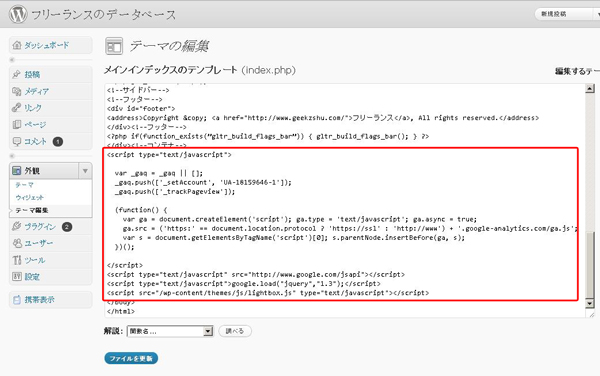Click the 外観 appearance icon

pos(16,171)
